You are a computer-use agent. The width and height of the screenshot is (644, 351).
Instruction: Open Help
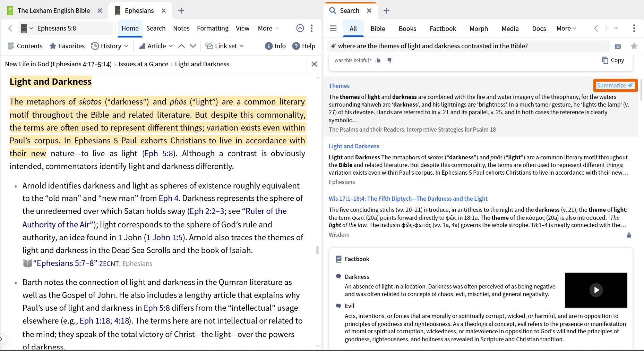[303, 46]
